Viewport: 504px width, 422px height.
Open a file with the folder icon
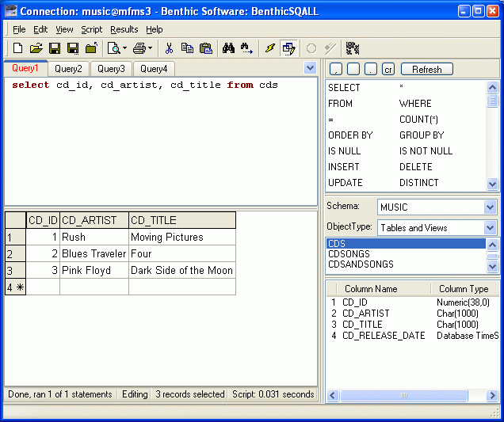pyautogui.click(x=36, y=48)
